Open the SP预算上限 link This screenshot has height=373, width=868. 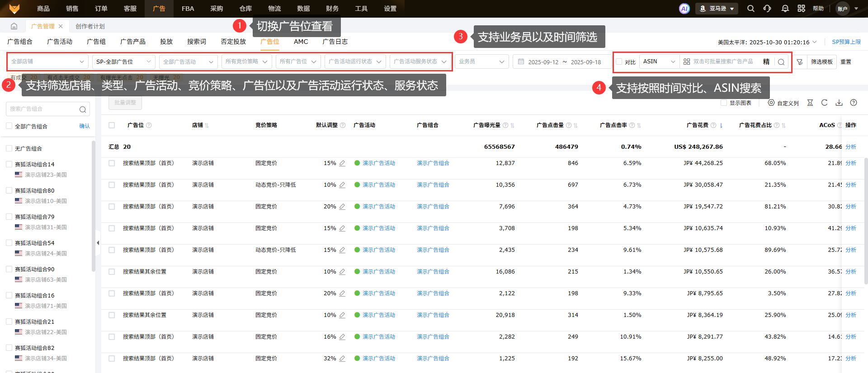click(x=846, y=42)
